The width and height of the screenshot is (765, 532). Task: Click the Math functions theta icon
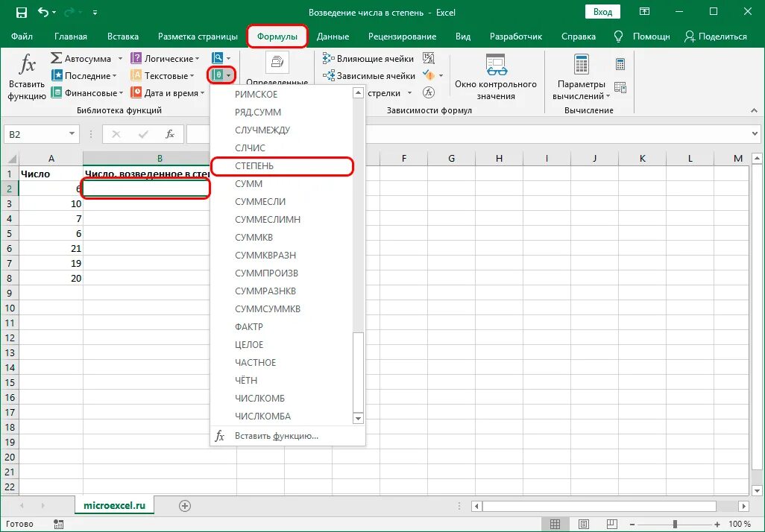click(218, 75)
